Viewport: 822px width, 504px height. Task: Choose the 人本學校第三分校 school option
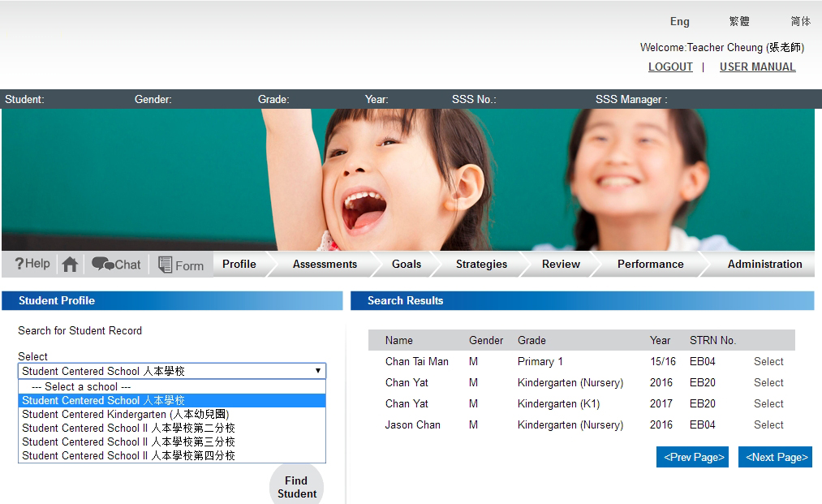[x=172, y=442]
